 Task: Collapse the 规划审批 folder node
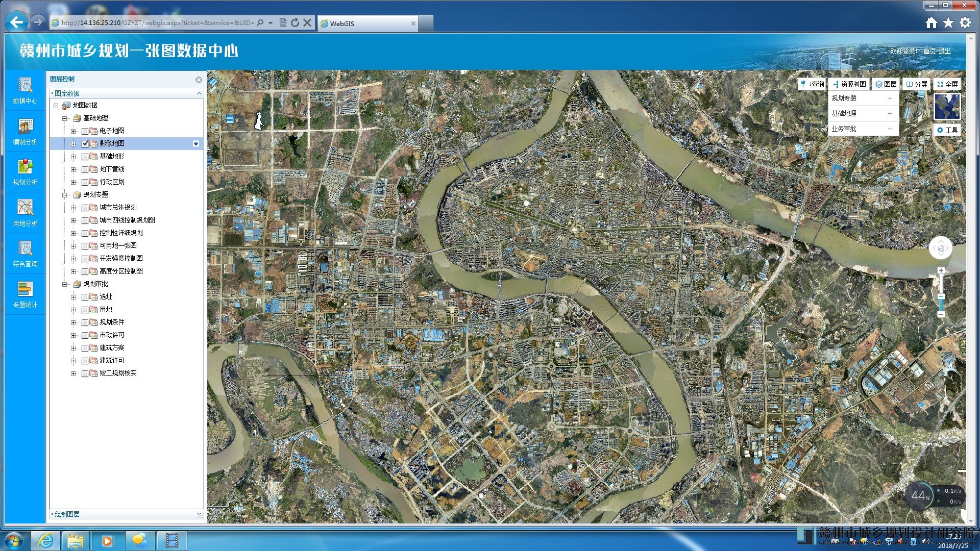[x=65, y=284]
